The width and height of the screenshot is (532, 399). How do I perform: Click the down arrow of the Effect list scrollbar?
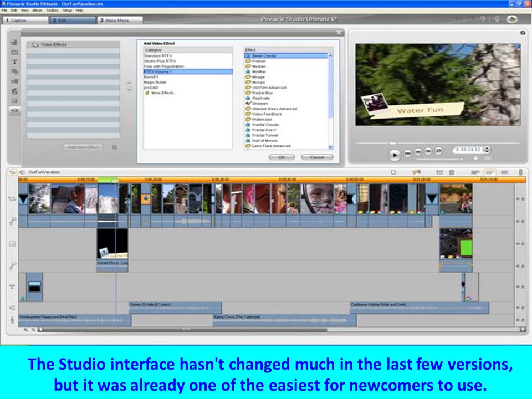click(330, 147)
